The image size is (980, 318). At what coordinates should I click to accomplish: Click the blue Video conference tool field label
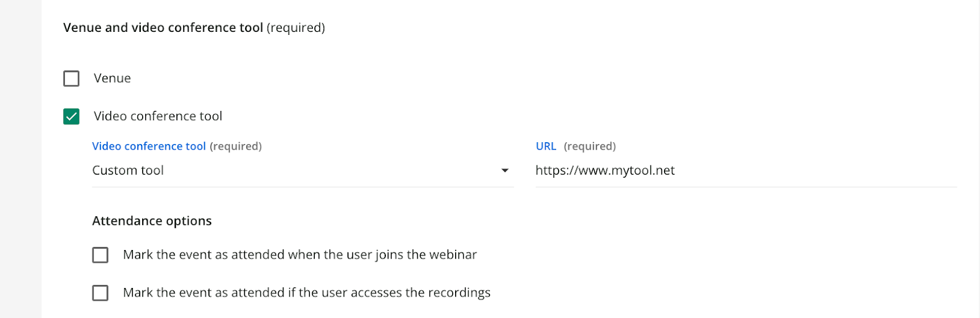tap(149, 146)
